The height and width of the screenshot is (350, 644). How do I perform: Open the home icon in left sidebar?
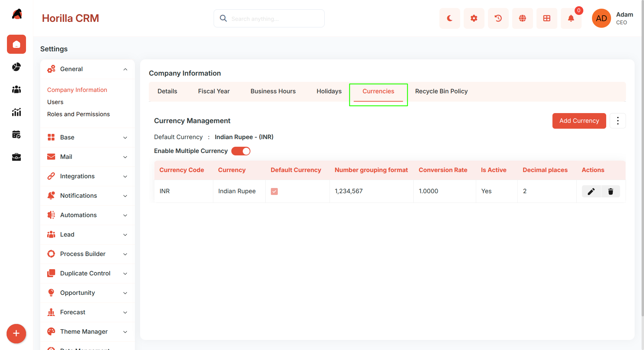coord(16,44)
